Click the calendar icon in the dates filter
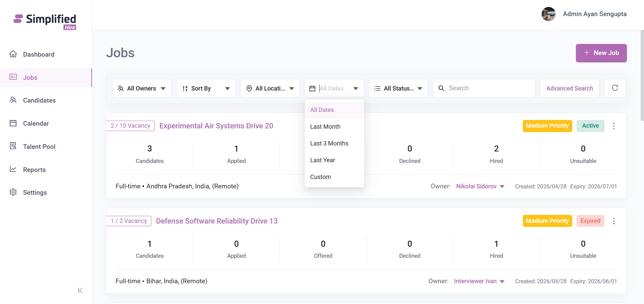Viewport: 644px width, 304px height. pos(312,88)
